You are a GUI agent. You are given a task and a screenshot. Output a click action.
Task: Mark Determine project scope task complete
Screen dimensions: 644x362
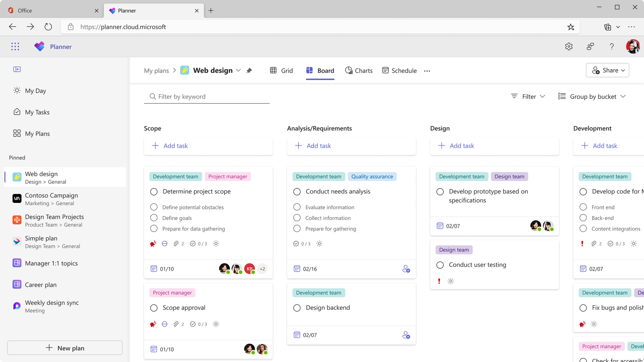[153, 192]
